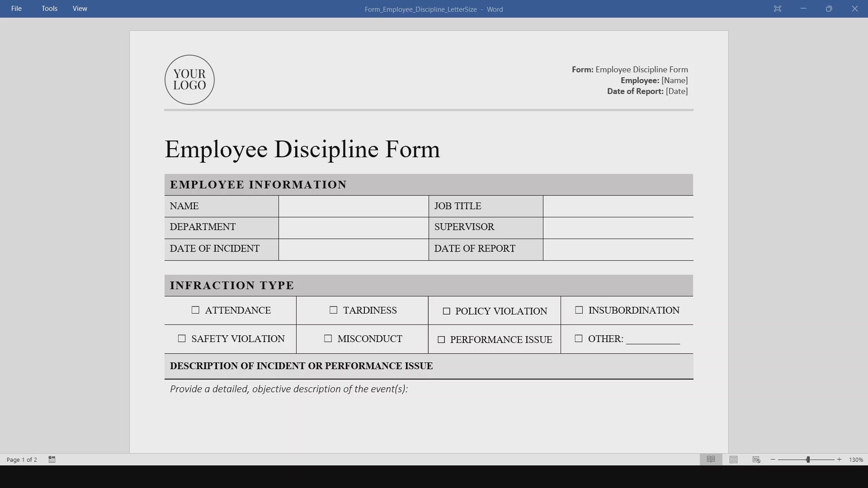Click the empty NAME field cell
This screenshot has width=868, height=488.
(354, 206)
